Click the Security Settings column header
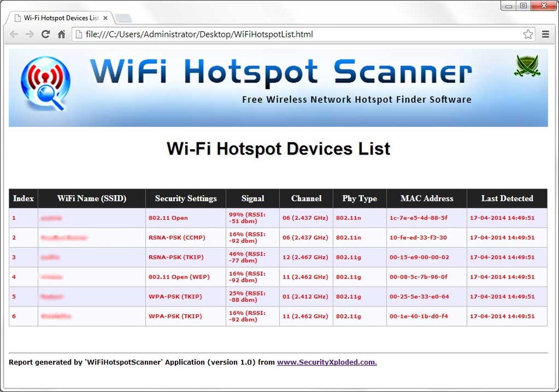The height and width of the screenshot is (392, 559). [186, 198]
